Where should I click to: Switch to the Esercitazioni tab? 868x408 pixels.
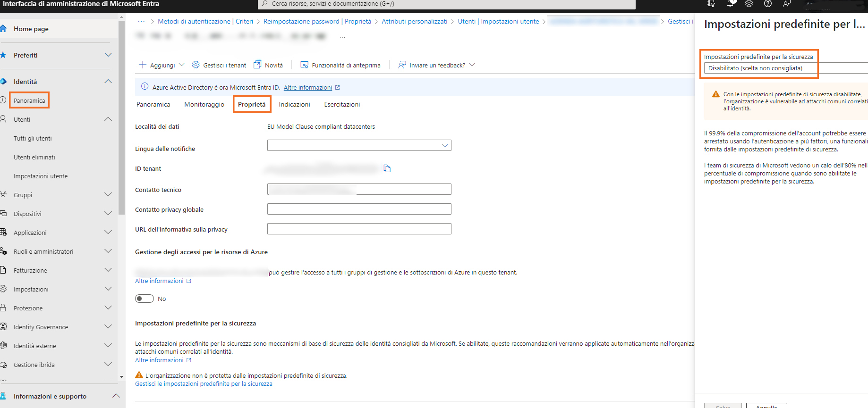pos(342,104)
